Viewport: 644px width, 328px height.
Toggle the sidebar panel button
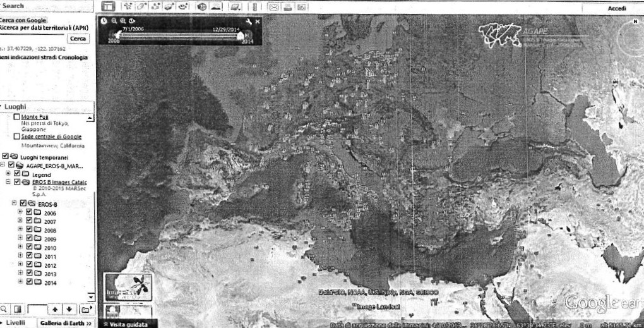107,6
